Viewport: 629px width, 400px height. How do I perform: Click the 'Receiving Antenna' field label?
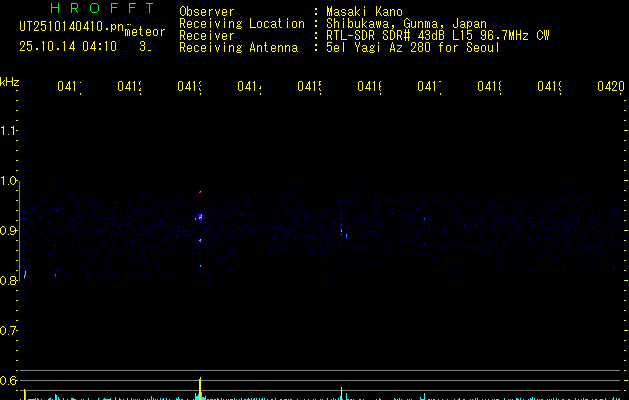click(238, 47)
